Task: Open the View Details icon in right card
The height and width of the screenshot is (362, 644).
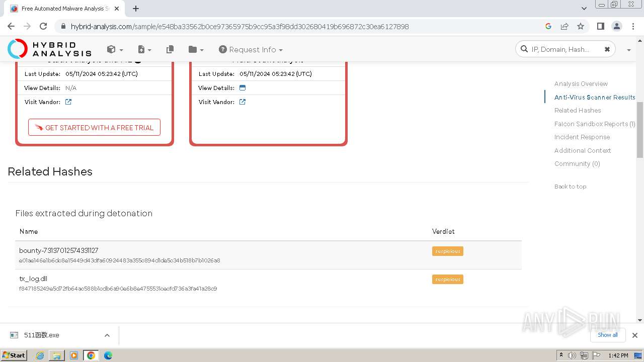Action: (x=242, y=87)
